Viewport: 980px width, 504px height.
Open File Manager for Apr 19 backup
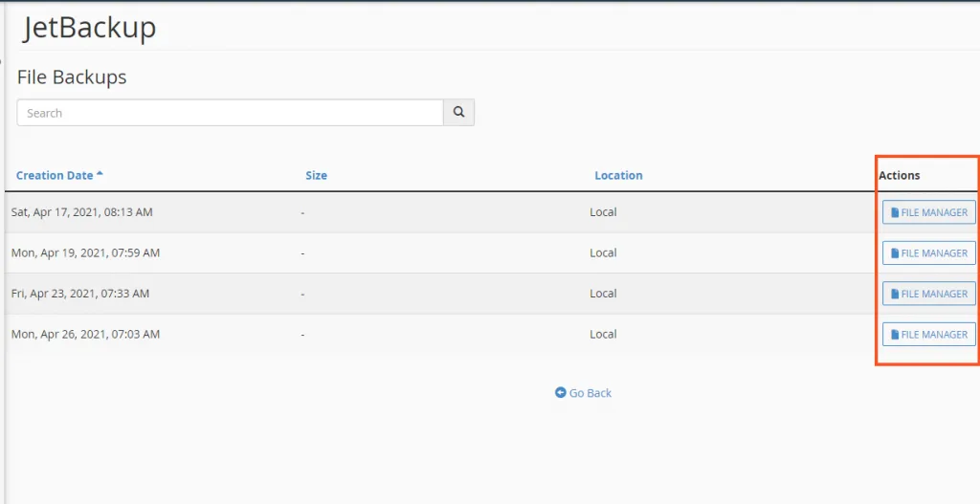coord(928,253)
